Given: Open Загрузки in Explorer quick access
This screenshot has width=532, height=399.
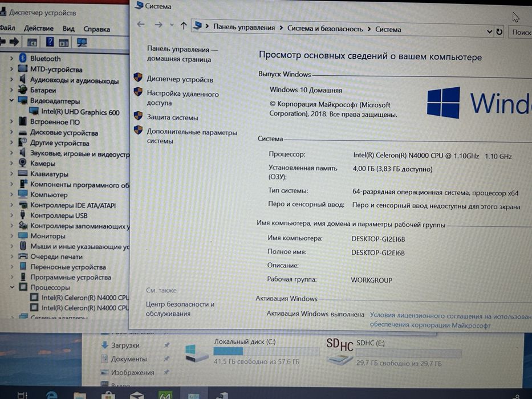Looking at the screenshot, I should (125, 345).
